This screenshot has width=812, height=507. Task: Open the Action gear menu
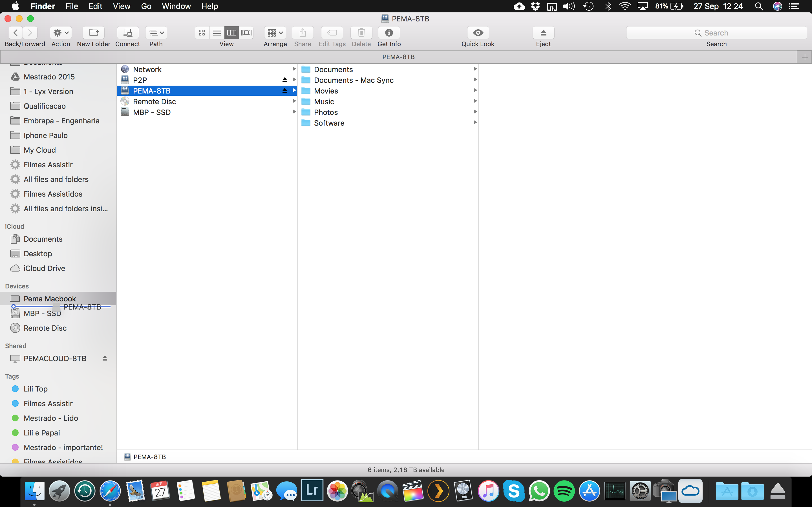click(61, 32)
